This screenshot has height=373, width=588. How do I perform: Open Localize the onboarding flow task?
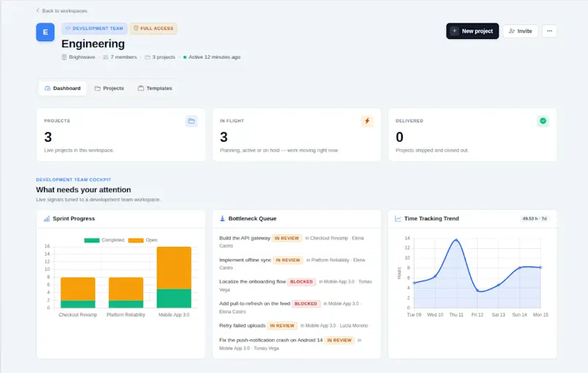[x=252, y=282]
